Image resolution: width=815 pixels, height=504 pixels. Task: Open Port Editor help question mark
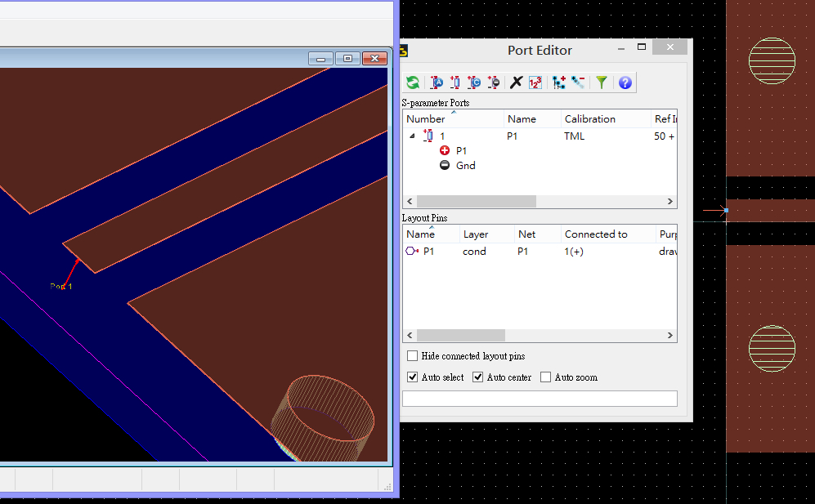pos(625,83)
